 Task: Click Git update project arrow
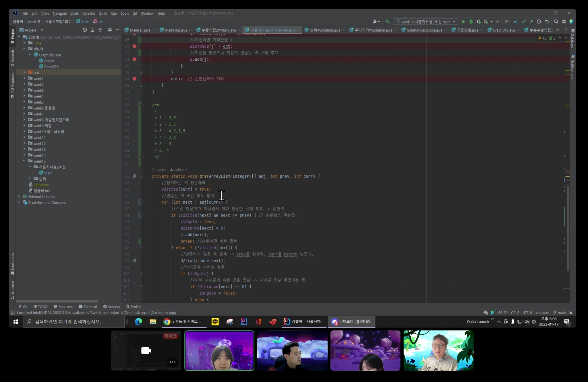tap(516, 22)
